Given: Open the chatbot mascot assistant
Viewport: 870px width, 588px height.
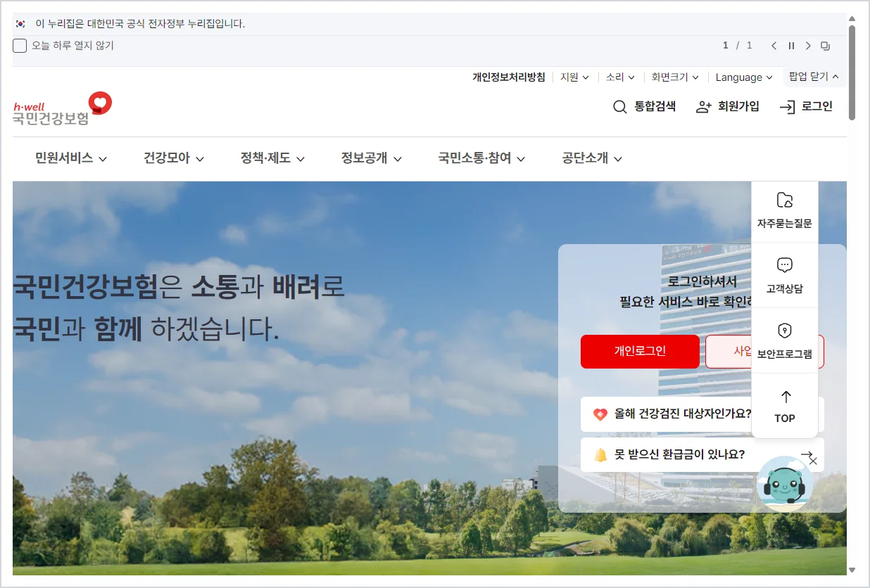Looking at the screenshot, I should (784, 485).
